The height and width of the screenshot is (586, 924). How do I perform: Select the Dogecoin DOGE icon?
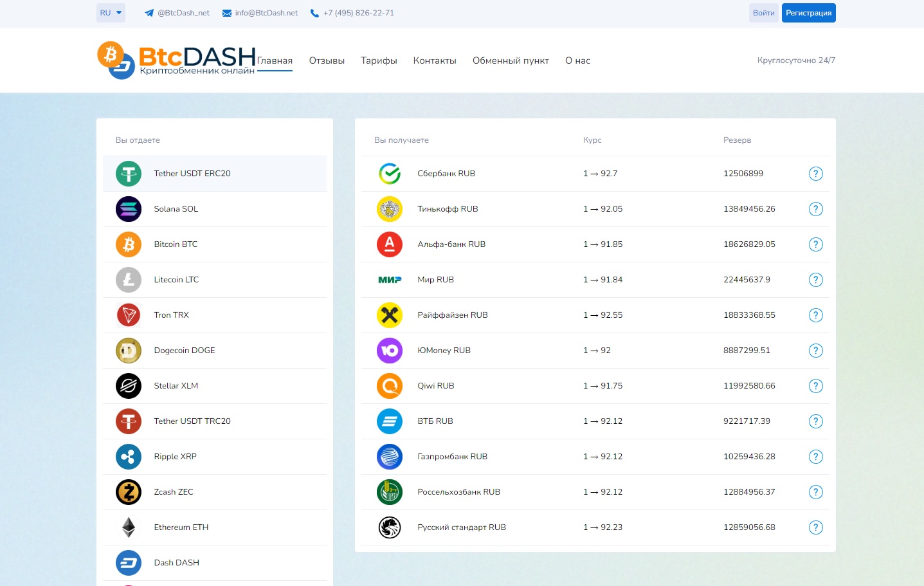[129, 351]
